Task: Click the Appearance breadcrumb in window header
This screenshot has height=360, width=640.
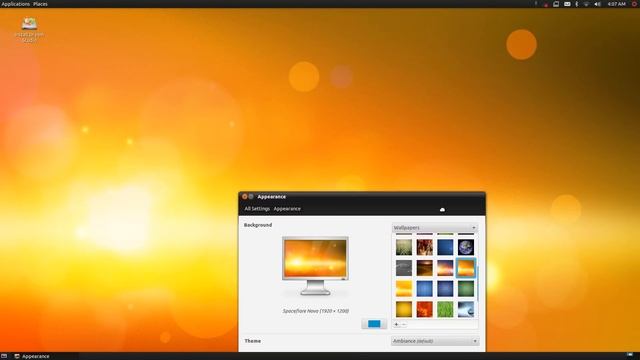Action: pos(287,209)
